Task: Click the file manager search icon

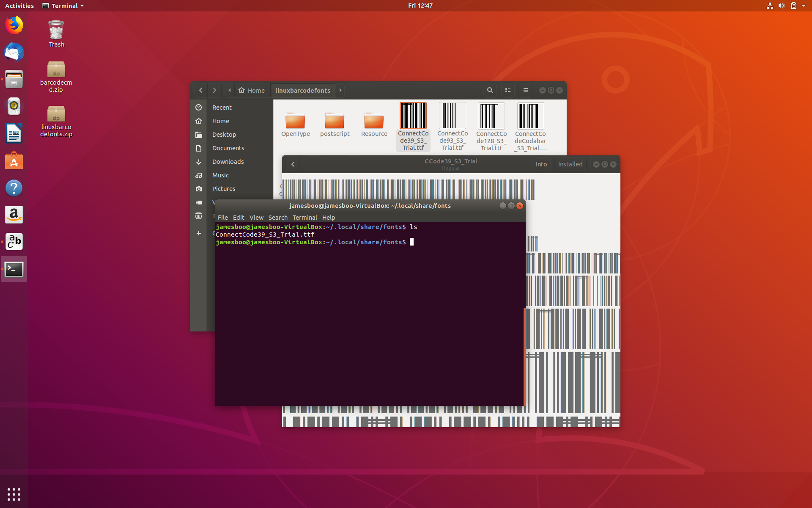Action: click(490, 90)
